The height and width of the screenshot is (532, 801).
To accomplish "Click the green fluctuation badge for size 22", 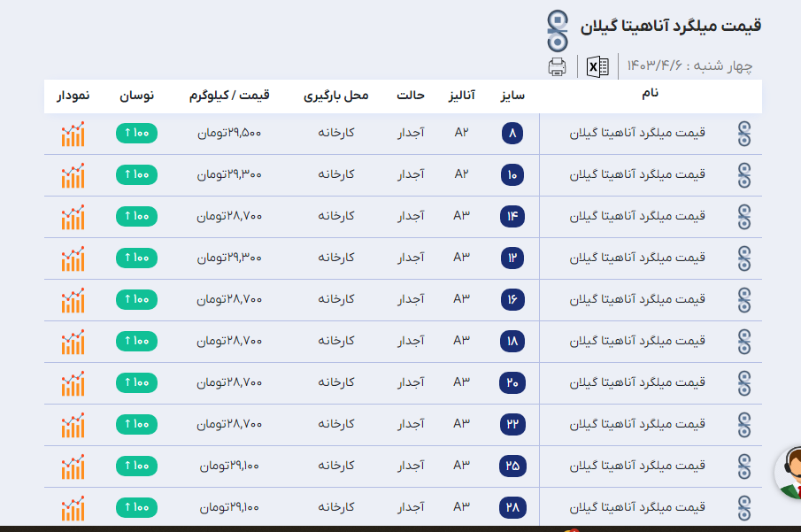I will click(136, 424).
